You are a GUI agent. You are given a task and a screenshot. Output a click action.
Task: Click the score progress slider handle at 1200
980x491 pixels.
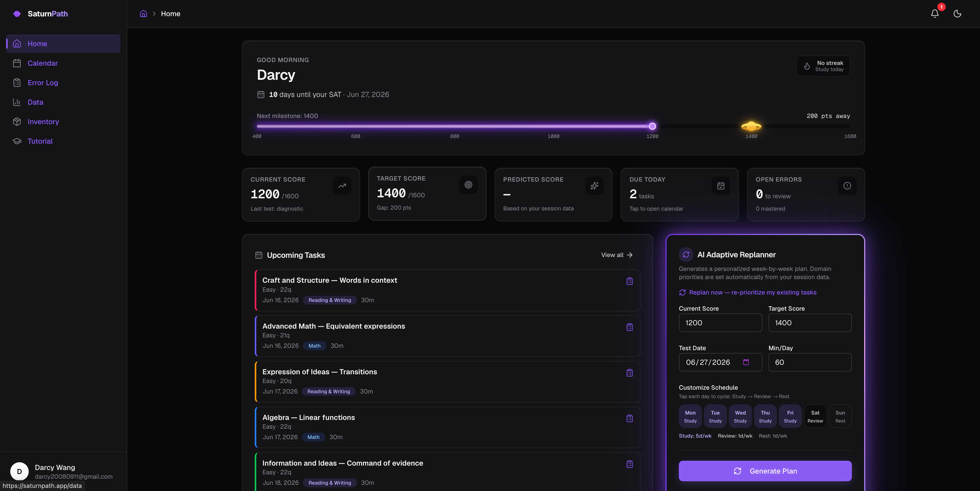pos(652,126)
